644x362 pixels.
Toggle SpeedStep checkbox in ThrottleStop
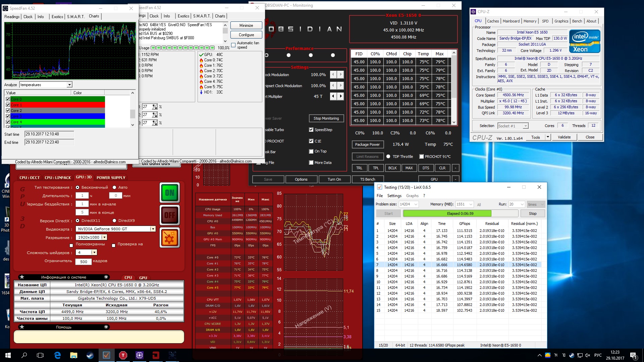[x=311, y=130]
